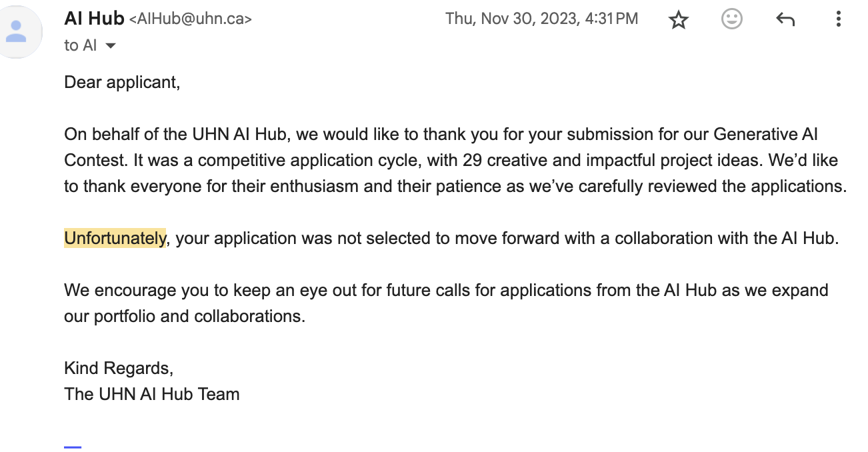Reply to the AI Hub email
Screen dimensions: 868x452
[785, 20]
